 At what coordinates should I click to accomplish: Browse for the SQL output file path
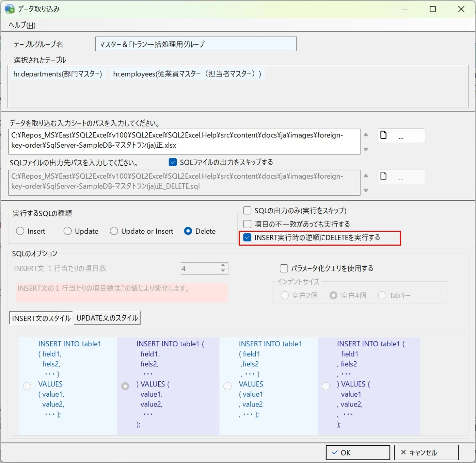click(401, 177)
